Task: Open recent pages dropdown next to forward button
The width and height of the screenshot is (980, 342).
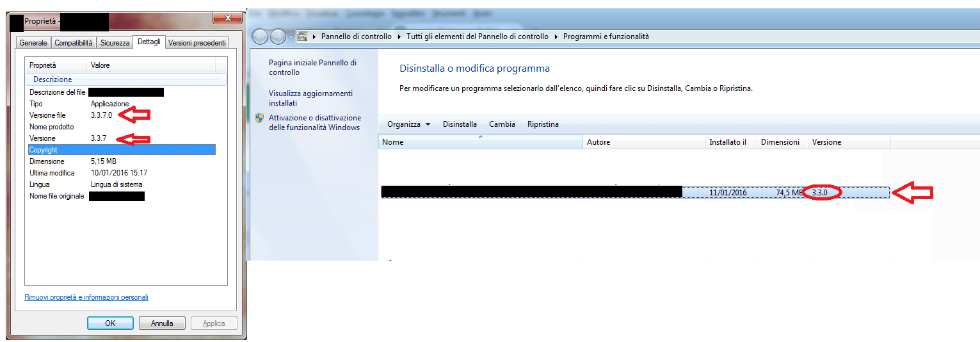Action: point(290,37)
